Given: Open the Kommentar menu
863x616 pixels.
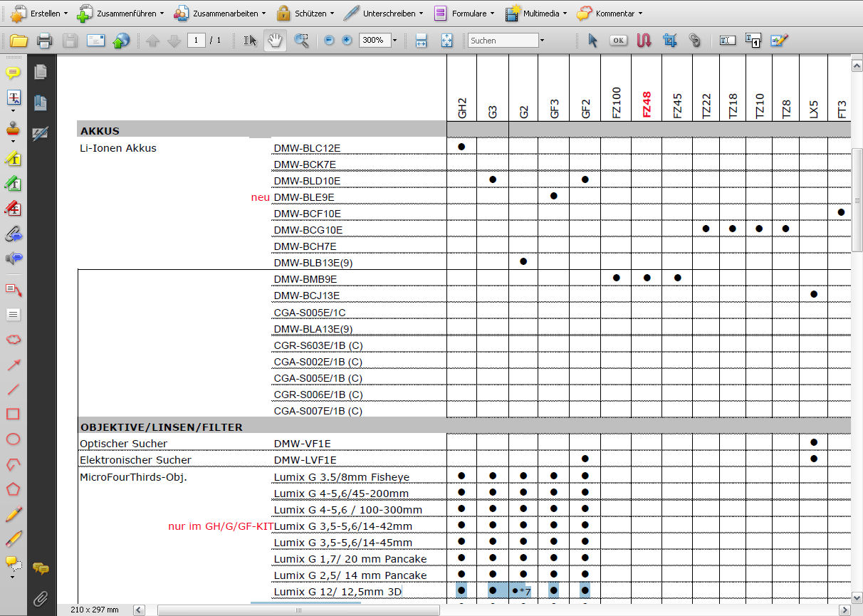Looking at the screenshot, I should click(x=610, y=13).
